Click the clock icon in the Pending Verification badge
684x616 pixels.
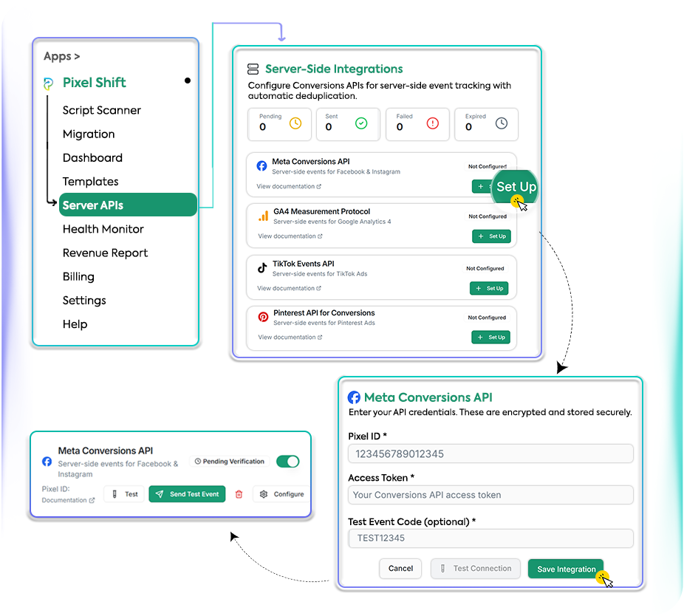(x=198, y=461)
